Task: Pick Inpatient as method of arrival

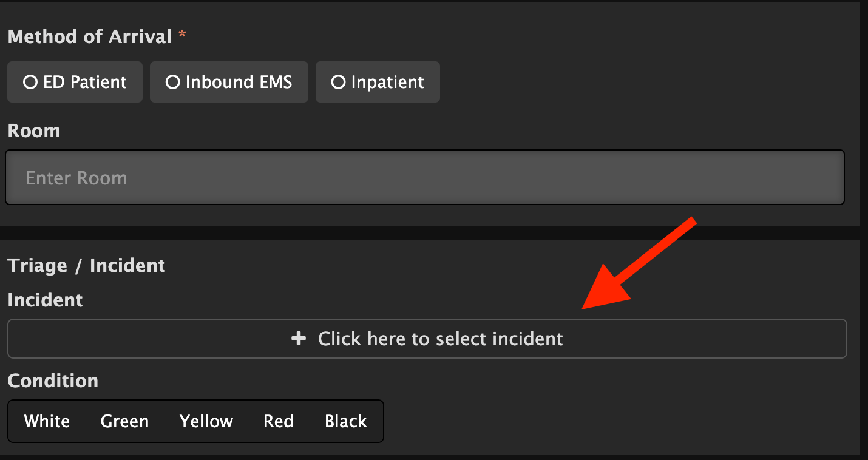Action: click(378, 82)
